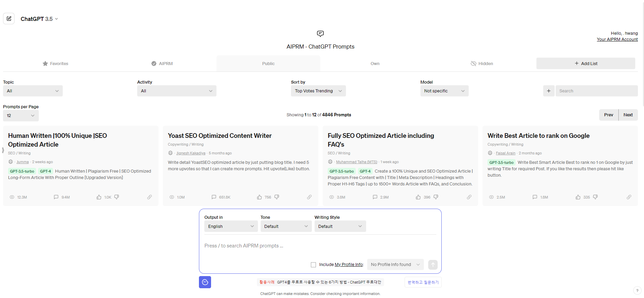This screenshot has width=644, height=298.
Task: Click comments icon on Fully SEO prompt
Action: [x=375, y=197]
